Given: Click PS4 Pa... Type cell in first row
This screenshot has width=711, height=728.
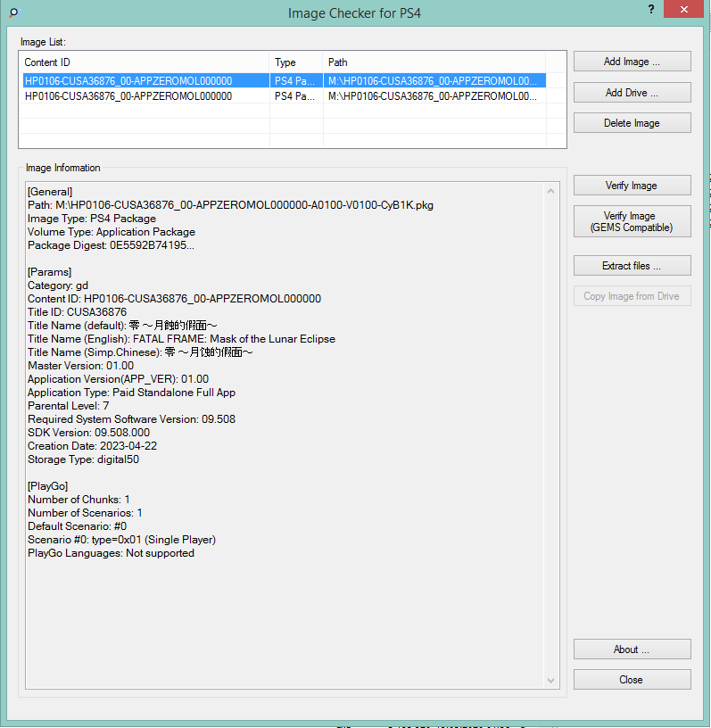Looking at the screenshot, I should 295,81.
